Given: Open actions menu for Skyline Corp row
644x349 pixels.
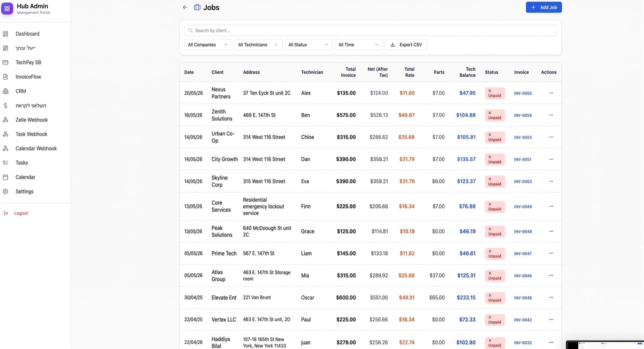Looking at the screenshot, I should pos(551,182).
